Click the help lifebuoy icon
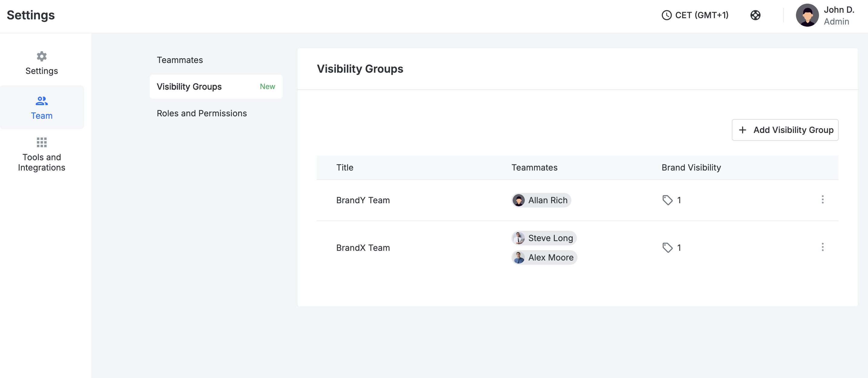Image resolution: width=868 pixels, height=378 pixels. [x=755, y=15]
